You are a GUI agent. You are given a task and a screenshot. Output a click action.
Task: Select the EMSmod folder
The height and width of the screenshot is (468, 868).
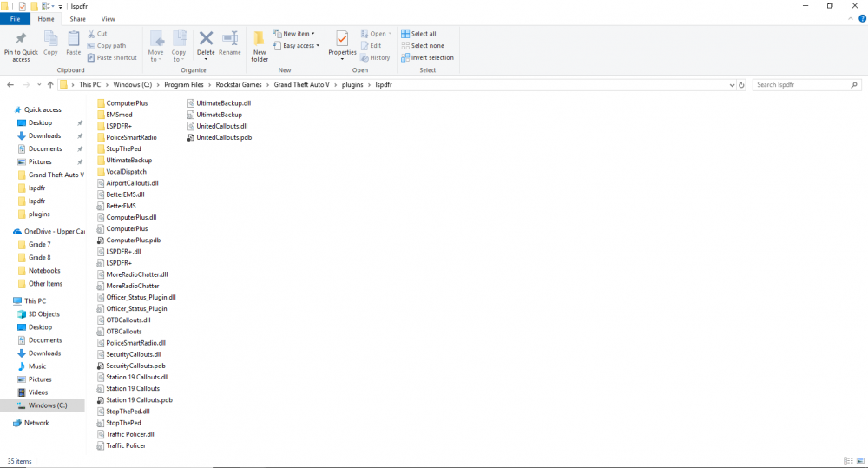119,115
